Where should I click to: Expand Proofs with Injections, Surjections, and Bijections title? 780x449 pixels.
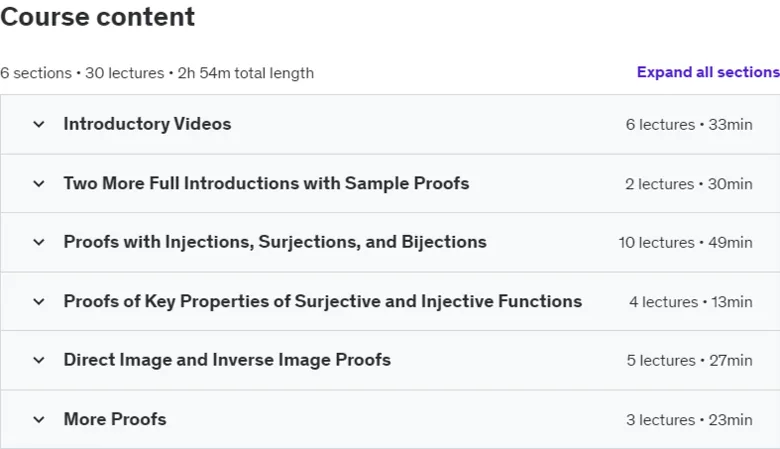tap(275, 242)
